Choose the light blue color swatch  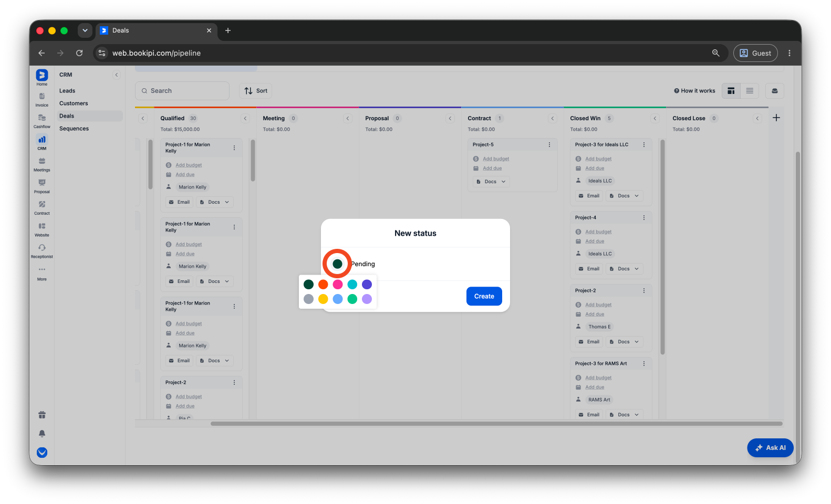pos(338,299)
